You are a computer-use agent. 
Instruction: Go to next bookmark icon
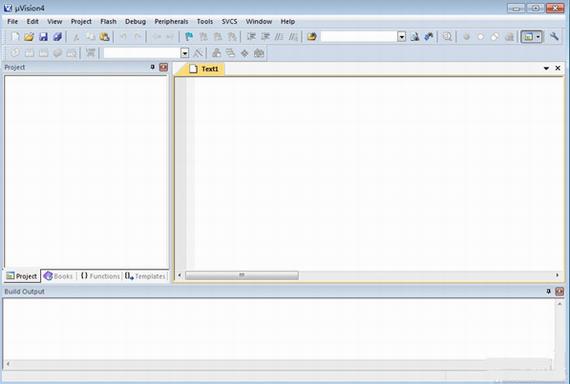tap(217, 37)
